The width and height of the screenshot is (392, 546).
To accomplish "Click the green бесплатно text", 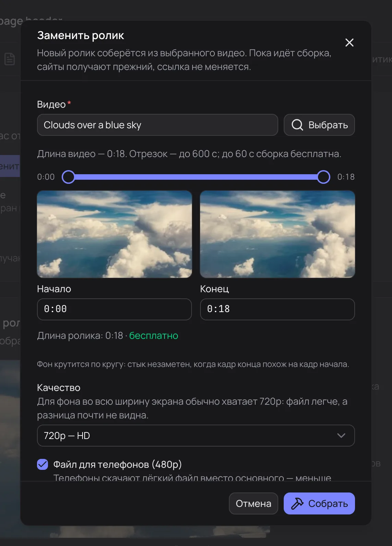I will pos(154,335).
